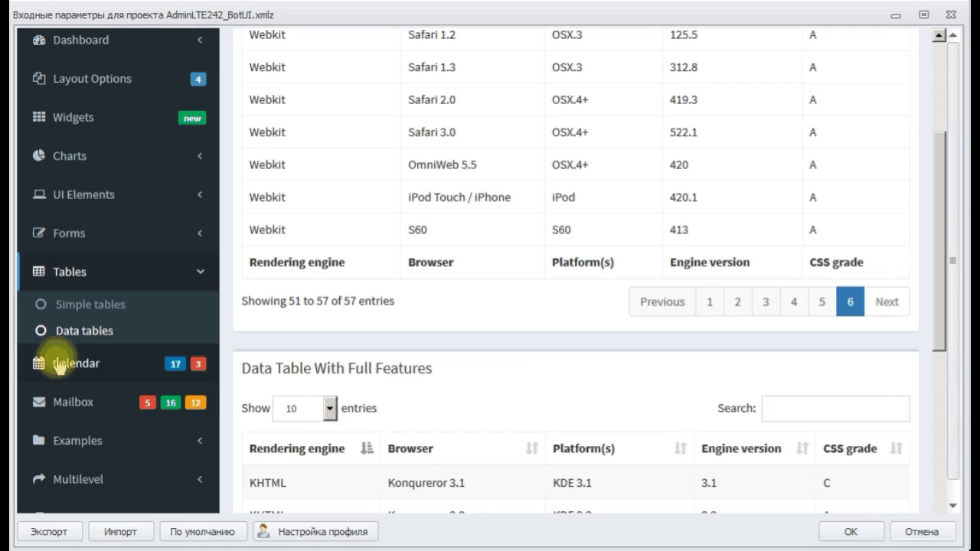
Task: Collapse the Tables menu chevron
Action: click(x=201, y=272)
